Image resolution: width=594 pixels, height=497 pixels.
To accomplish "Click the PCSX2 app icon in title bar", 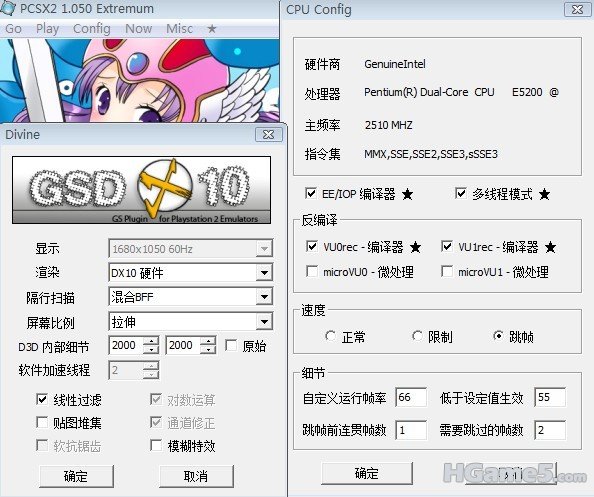I will [x=8, y=8].
